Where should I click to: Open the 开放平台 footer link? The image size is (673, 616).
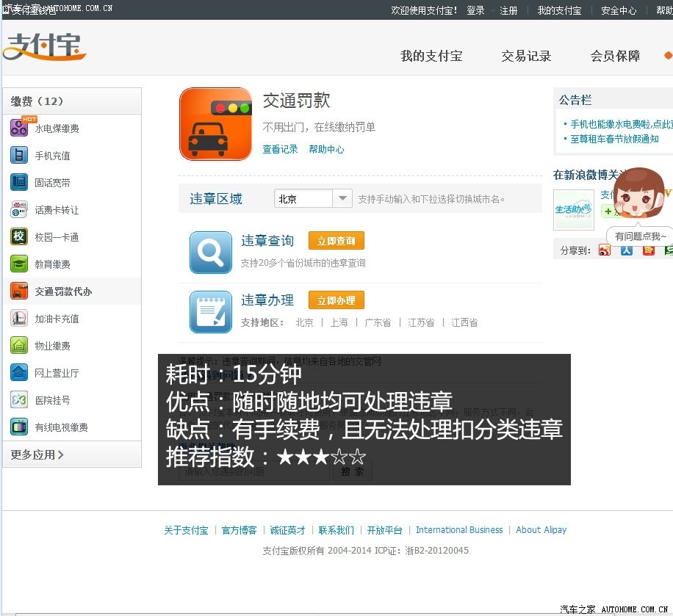pos(384,530)
